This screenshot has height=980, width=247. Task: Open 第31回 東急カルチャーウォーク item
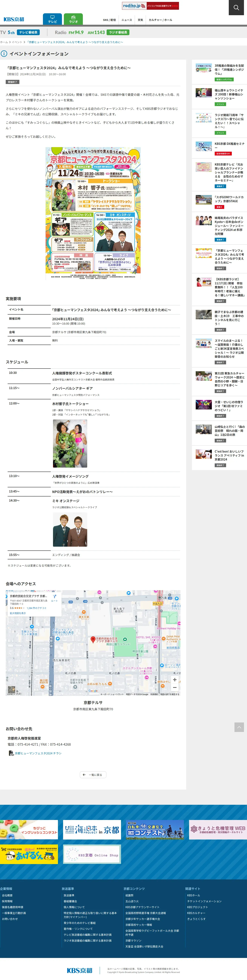click(x=220, y=382)
